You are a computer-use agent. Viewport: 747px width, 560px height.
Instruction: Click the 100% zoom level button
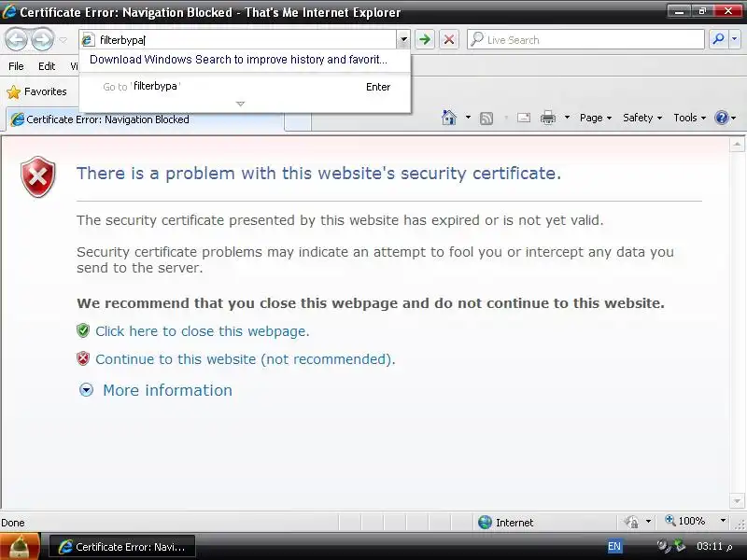tap(685, 521)
